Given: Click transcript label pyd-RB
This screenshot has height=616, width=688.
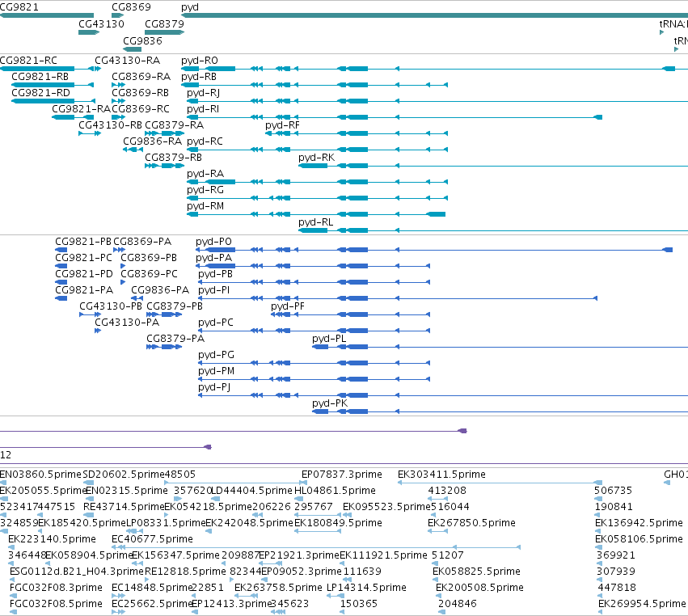Looking at the screenshot, I should pos(199,76).
